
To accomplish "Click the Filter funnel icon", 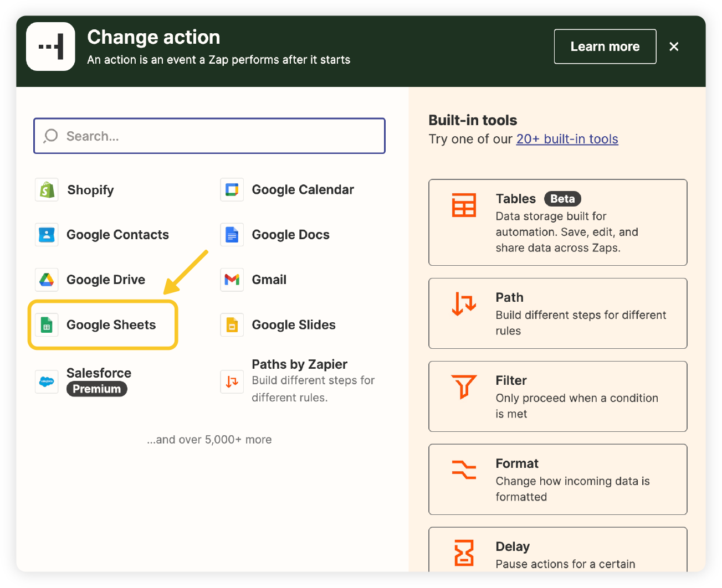I will coord(464,386).
